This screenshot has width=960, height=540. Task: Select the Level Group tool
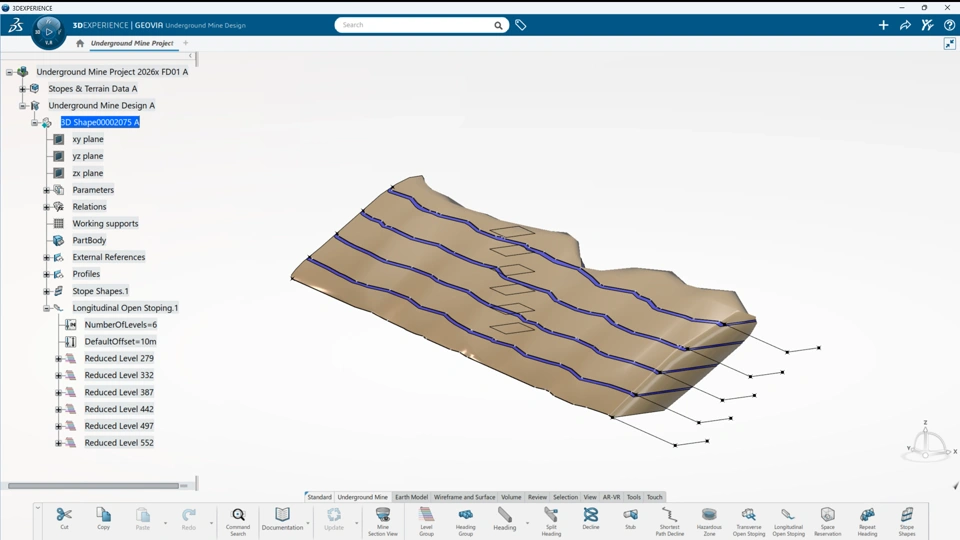(x=426, y=522)
